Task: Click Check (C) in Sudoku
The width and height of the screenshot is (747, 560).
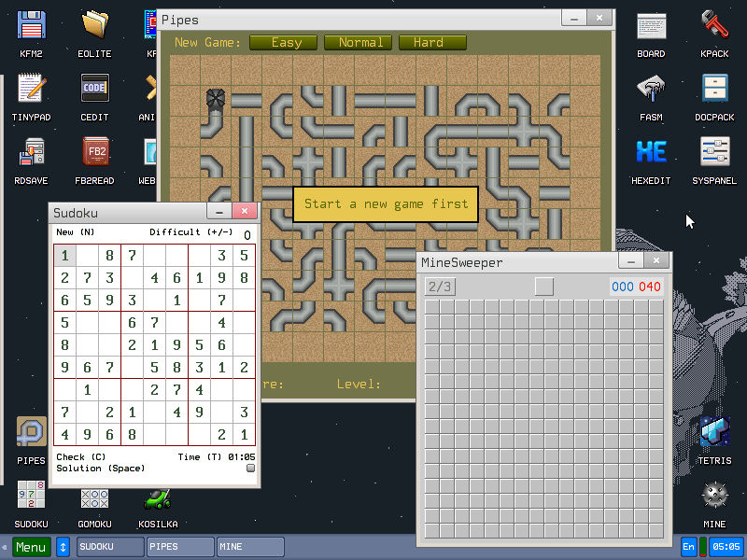Action: tap(81, 457)
